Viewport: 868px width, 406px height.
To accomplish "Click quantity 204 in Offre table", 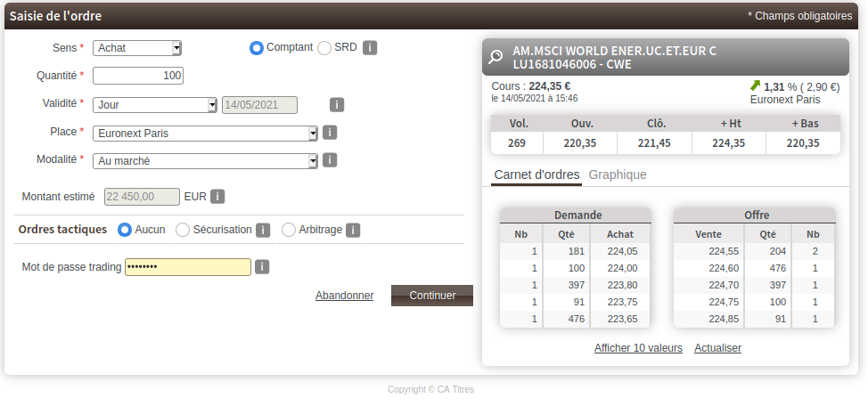I will [778, 251].
